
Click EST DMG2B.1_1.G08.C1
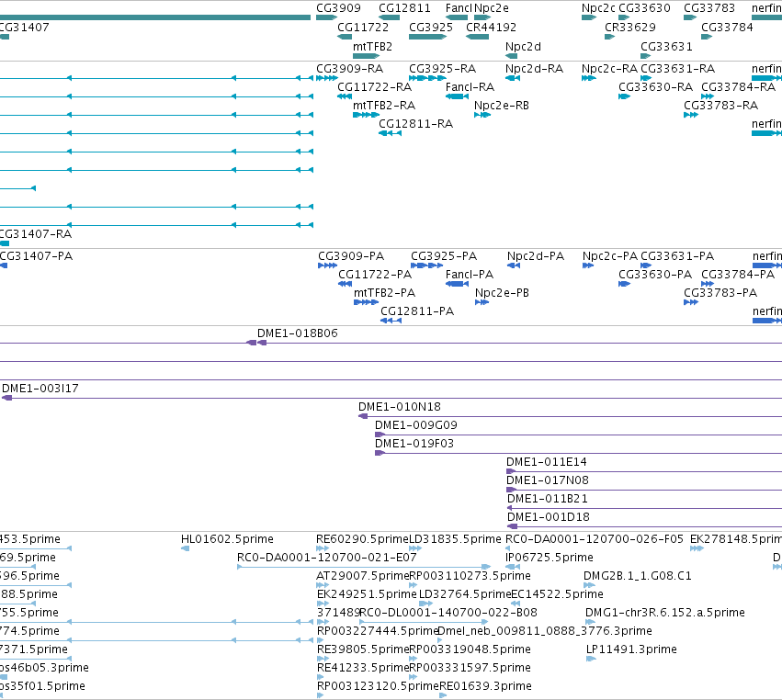[638, 576]
